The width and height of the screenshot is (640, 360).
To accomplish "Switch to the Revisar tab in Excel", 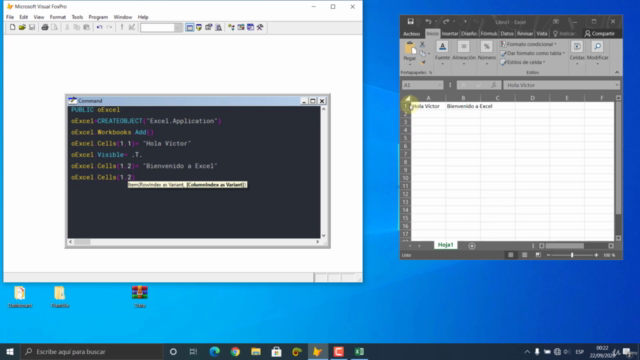I will point(524,33).
